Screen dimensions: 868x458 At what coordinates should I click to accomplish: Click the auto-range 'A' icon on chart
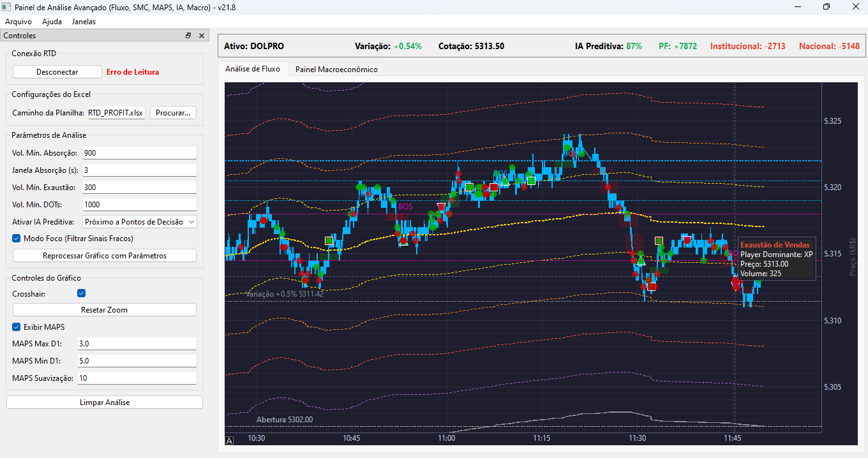click(x=229, y=440)
